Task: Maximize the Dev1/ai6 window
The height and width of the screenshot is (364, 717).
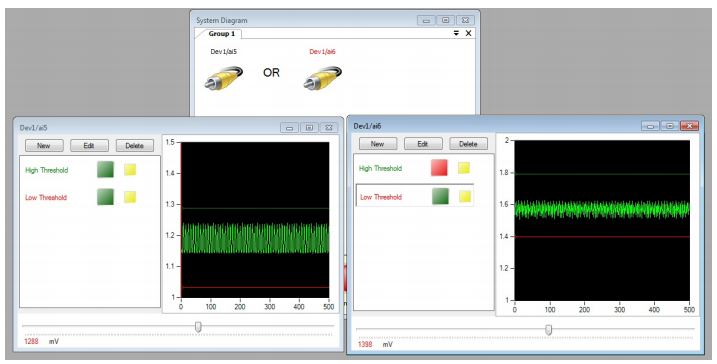Action: pyautogui.click(x=670, y=126)
